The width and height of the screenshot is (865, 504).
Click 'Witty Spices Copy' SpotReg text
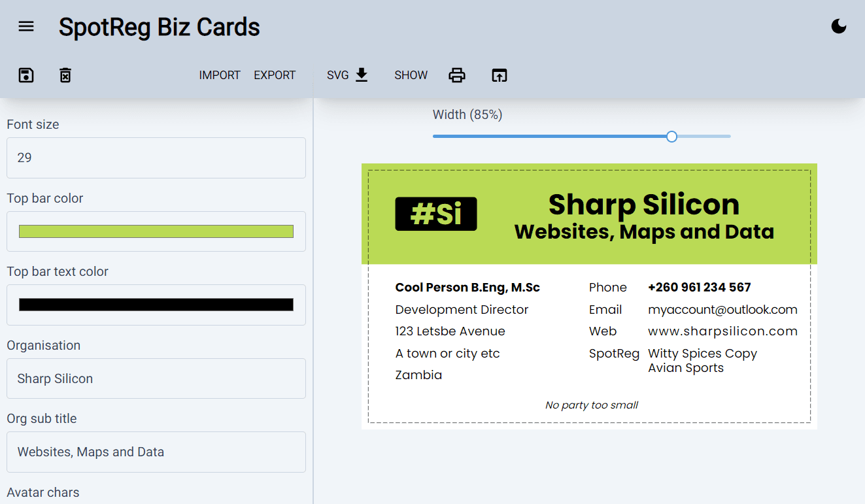coord(702,353)
